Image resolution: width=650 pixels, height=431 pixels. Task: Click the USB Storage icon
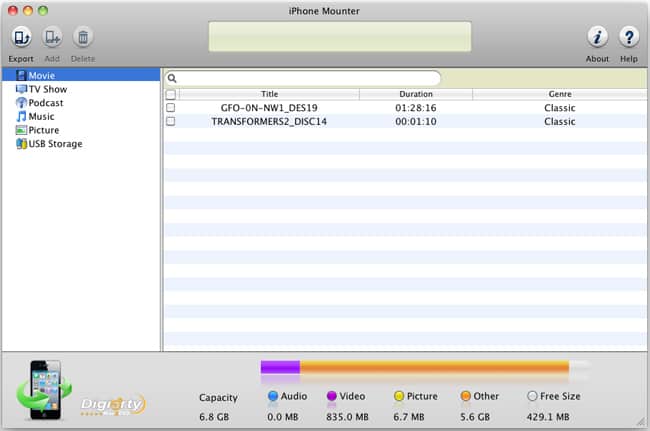(x=21, y=144)
